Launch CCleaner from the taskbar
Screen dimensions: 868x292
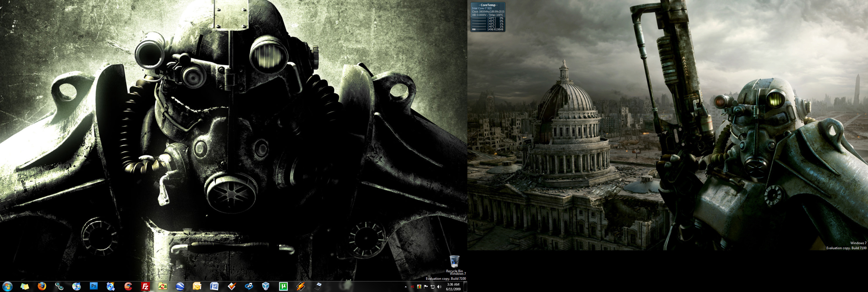pyautogui.click(x=128, y=286)
